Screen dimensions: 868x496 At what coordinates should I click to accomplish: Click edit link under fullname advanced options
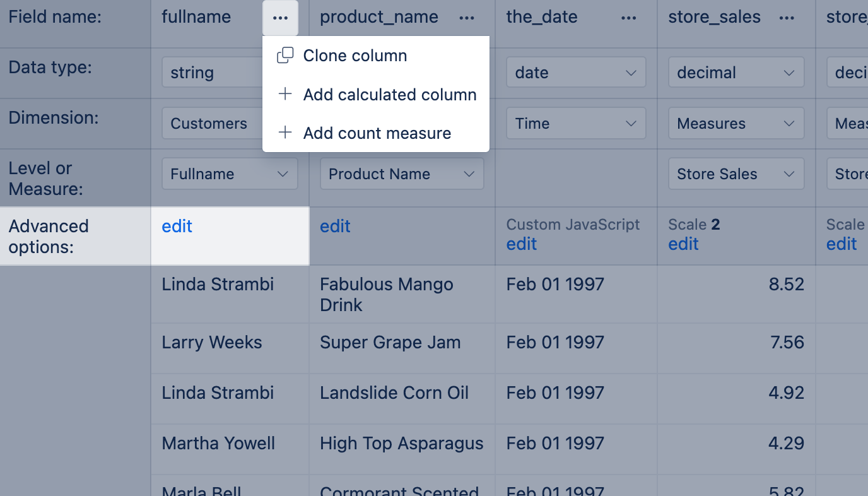point(177,227)
